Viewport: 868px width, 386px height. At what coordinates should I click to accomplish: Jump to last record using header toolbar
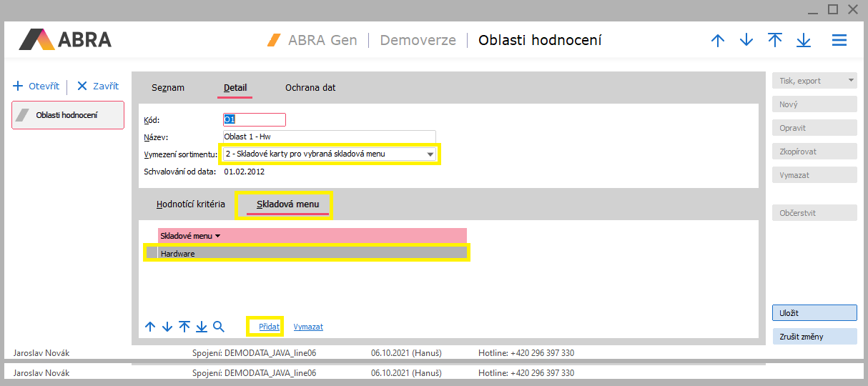pos(804,41)
